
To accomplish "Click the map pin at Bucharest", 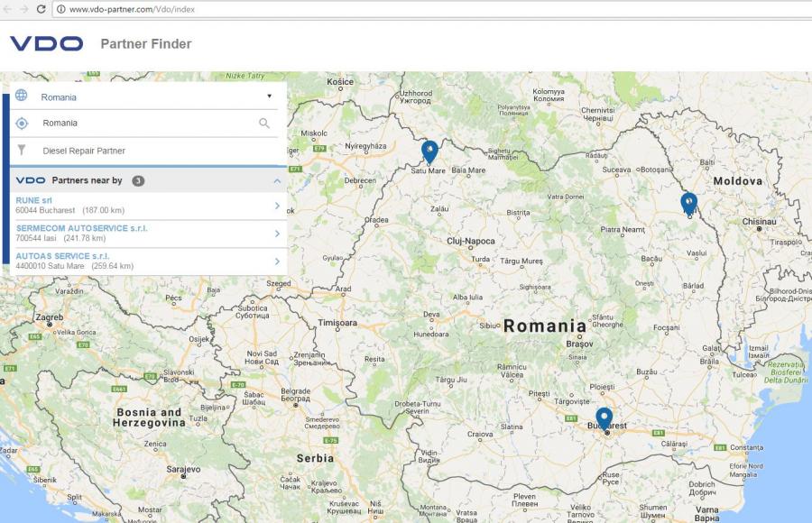I will tap(604, 417).
